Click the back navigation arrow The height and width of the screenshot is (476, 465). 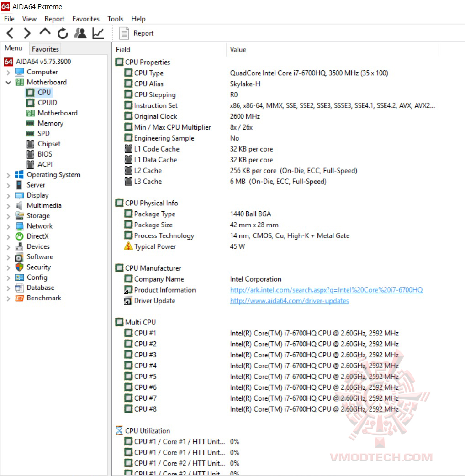(10, 33)
